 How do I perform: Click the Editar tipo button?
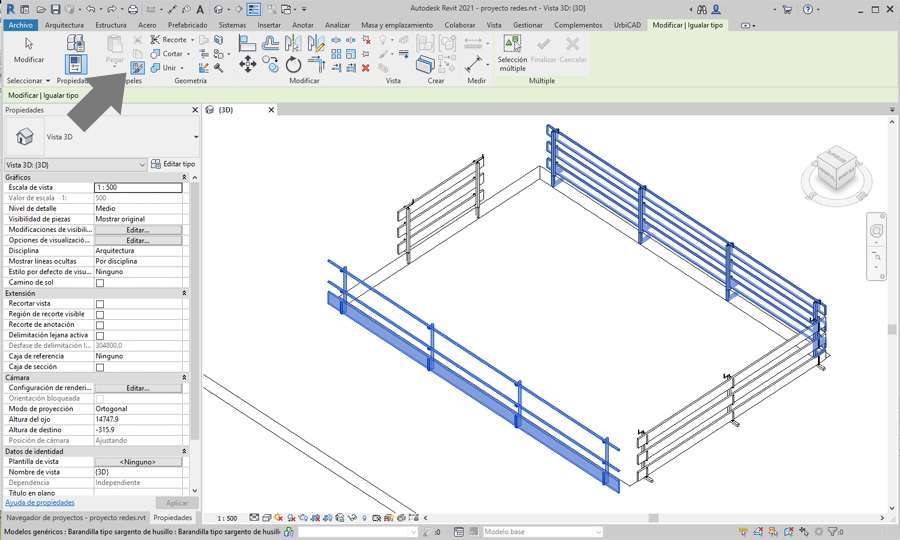[173, 164]
